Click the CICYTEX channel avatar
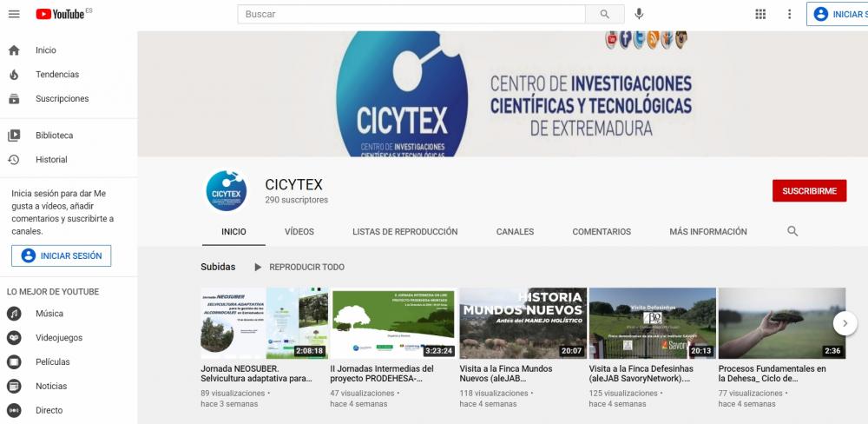868x424 pixels. tap(227, 191)
